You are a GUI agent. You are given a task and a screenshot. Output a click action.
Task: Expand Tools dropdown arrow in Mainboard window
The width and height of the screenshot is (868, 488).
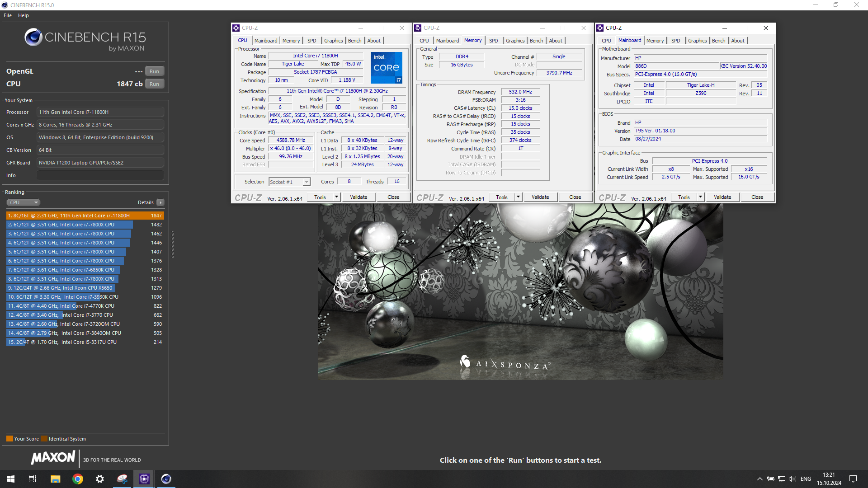pyautogui.click(x=700, y=197)
